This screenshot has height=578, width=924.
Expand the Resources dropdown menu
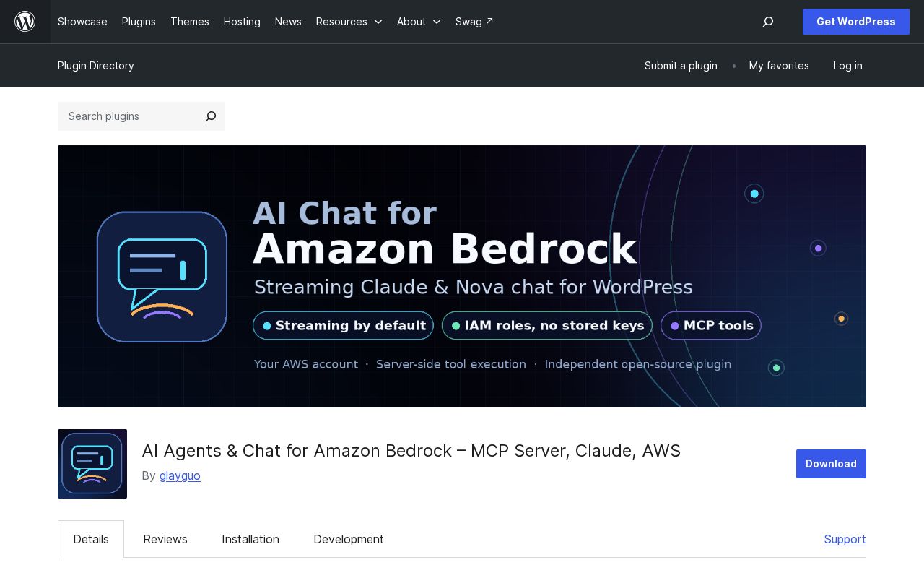349,22
